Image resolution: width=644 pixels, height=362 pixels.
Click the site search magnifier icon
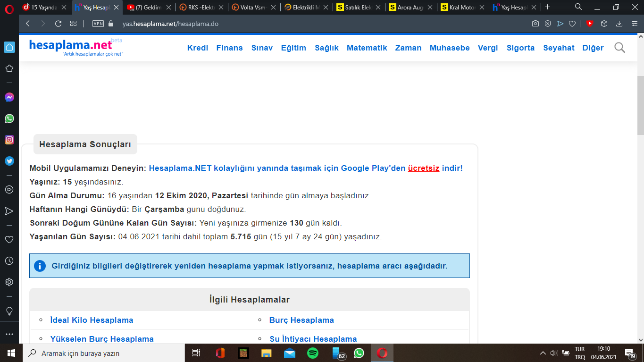620,47
